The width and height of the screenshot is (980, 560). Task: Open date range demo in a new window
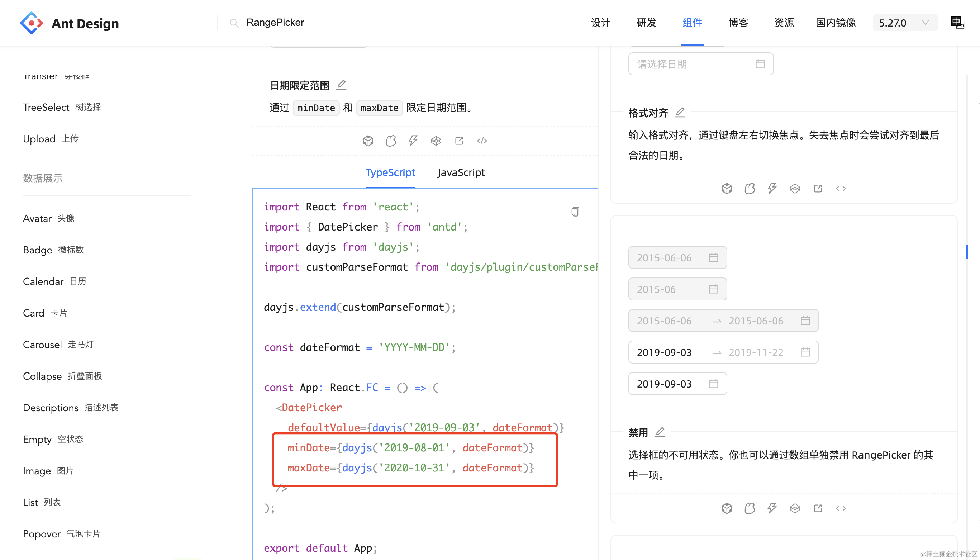coord(459,141)
